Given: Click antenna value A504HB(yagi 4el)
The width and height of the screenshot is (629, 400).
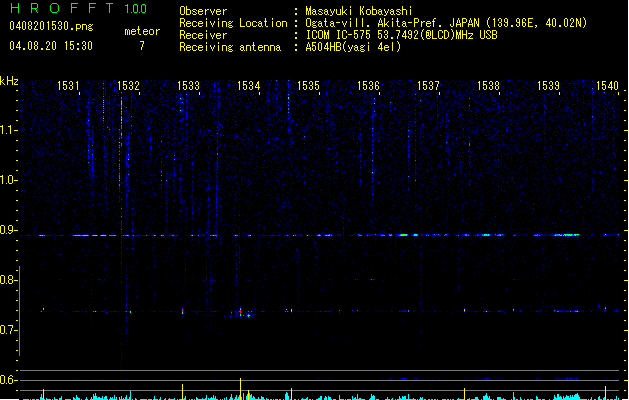Looking at the screenshot, I should coord(353,47).
